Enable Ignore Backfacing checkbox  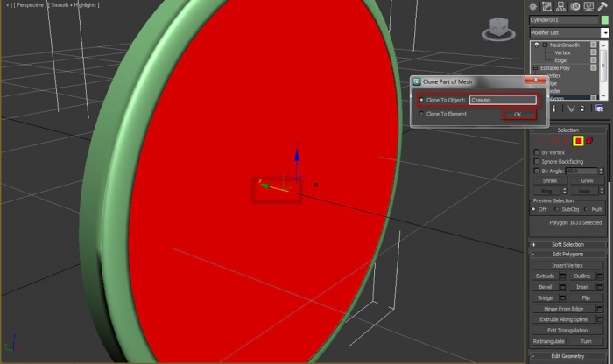536,161
